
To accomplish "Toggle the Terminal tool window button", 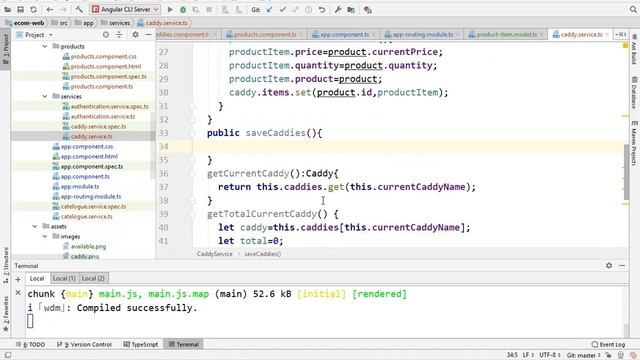I will (x=183, y=344).
